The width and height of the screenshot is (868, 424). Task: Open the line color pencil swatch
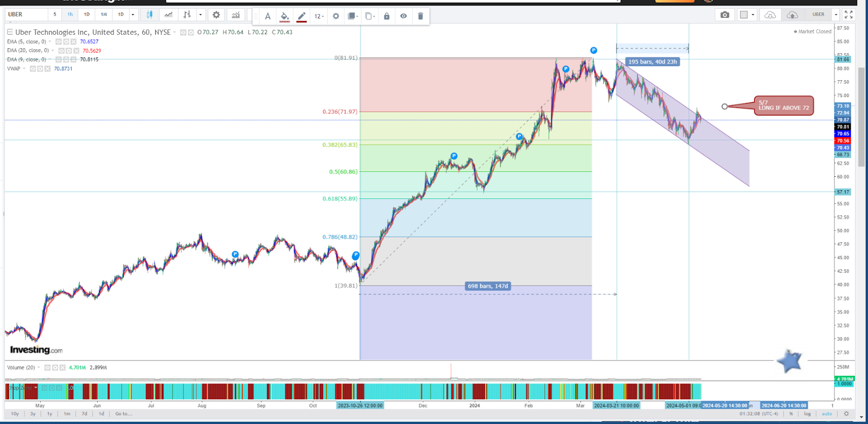(x=302, y=16)
